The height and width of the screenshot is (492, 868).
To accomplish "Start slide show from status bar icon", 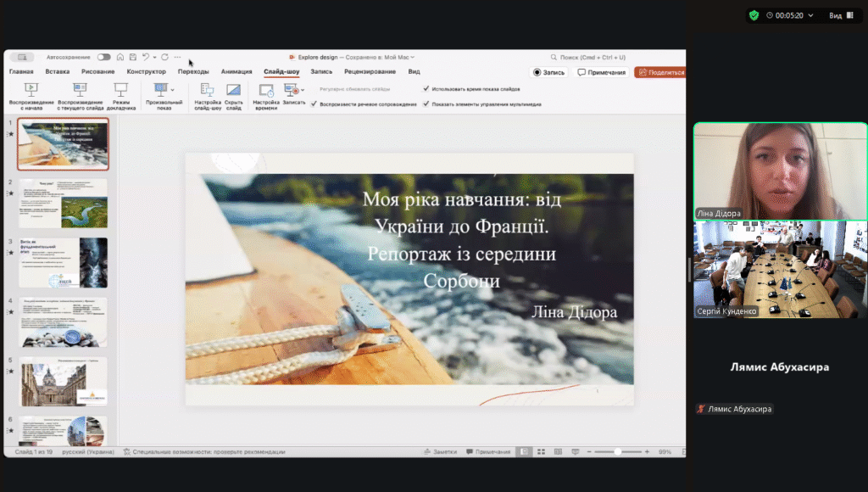I will pos(576,451).
